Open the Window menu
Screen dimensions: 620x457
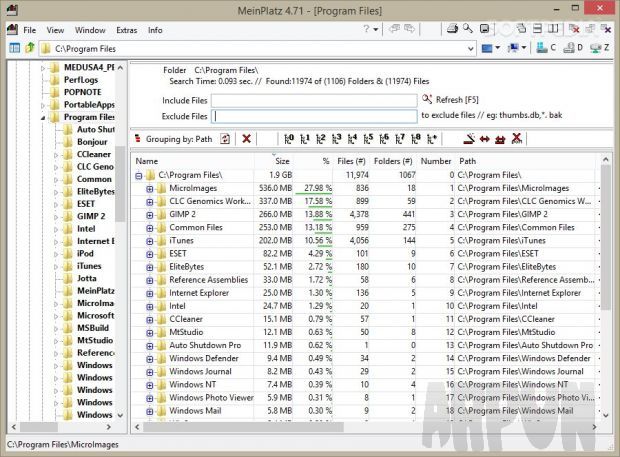90,30
